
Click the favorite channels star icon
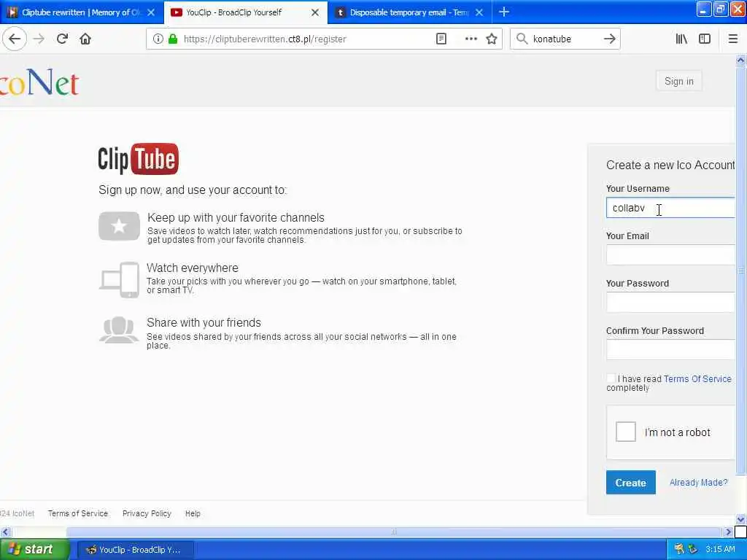119,226
